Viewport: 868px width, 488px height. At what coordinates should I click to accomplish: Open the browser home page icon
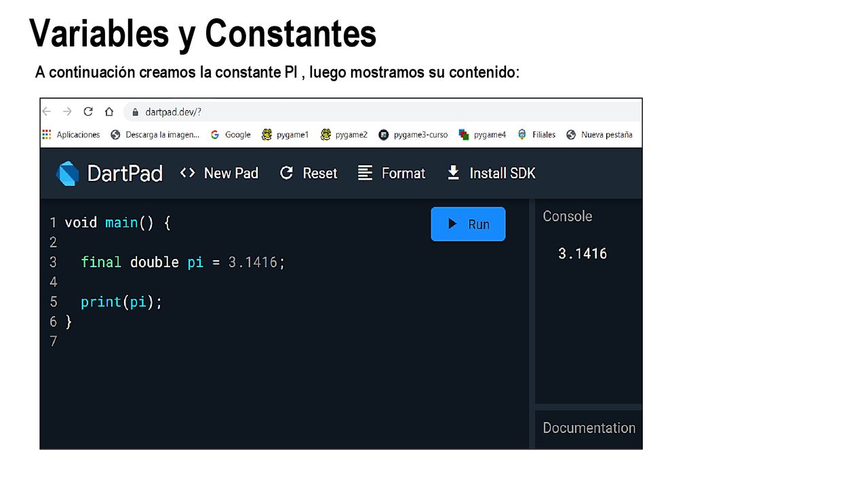(108, 112)
